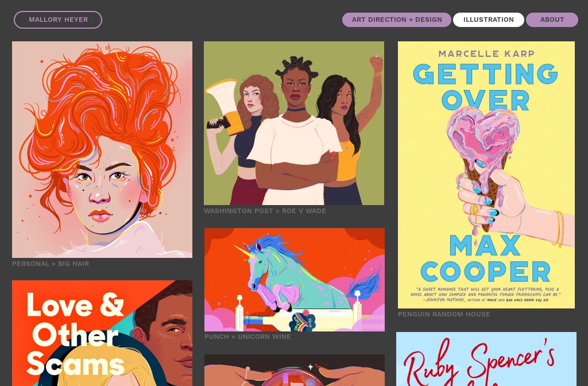Click the "Penguin Random House" caption link
588x386 pixels.
[x=444, y=314]
